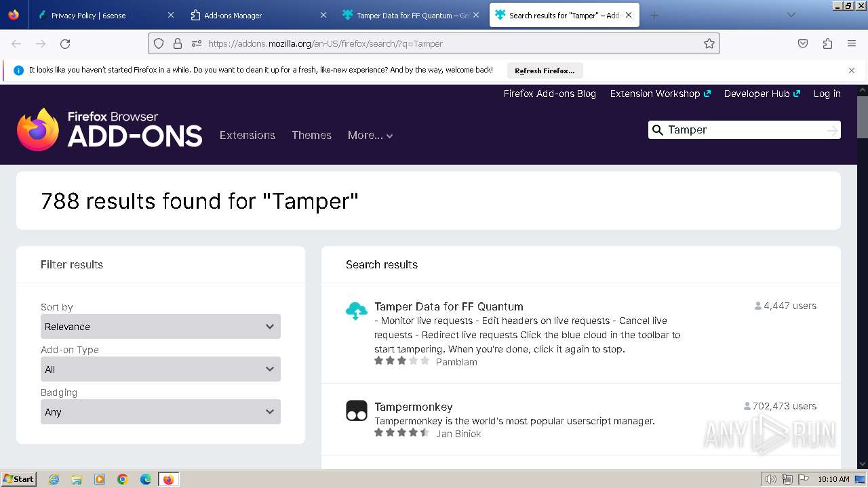868x488 pixels.
Task: Open the Windows Start button
Action: [x=19, y=479]
